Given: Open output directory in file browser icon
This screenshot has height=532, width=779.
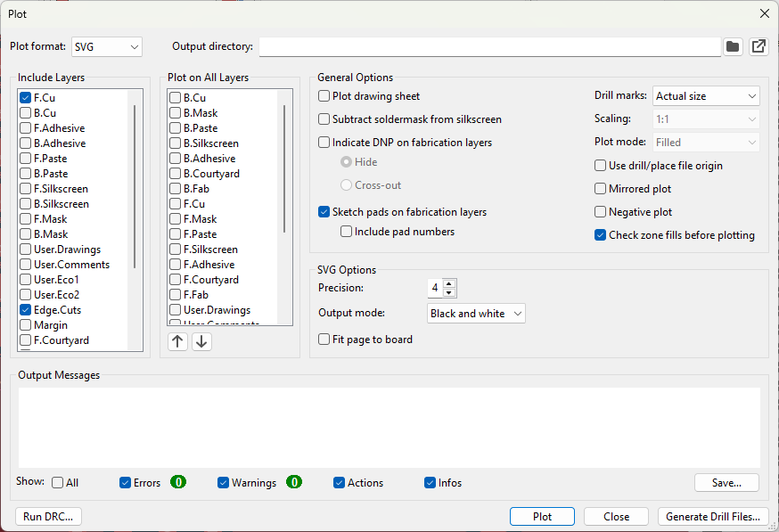Looking at the screenshot, I should (758, 46).
